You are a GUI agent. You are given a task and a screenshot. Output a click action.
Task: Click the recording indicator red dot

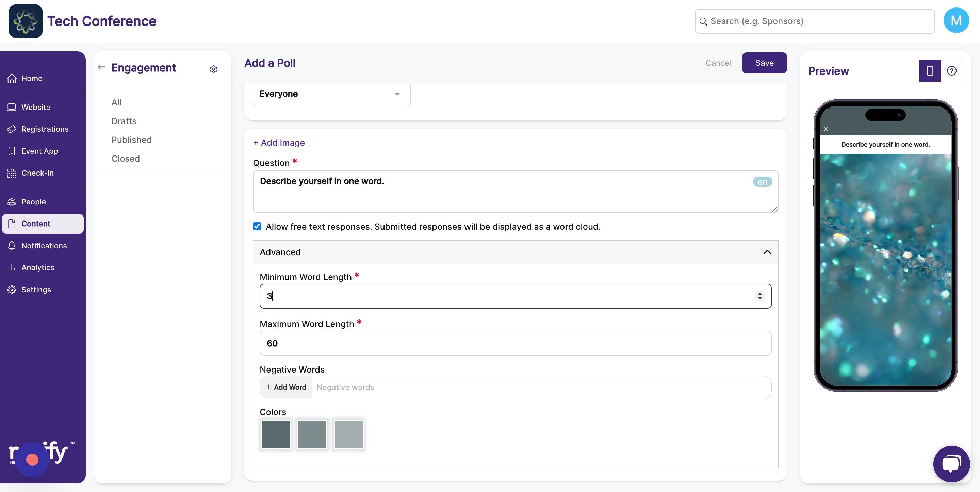click(x=32, y=460)
